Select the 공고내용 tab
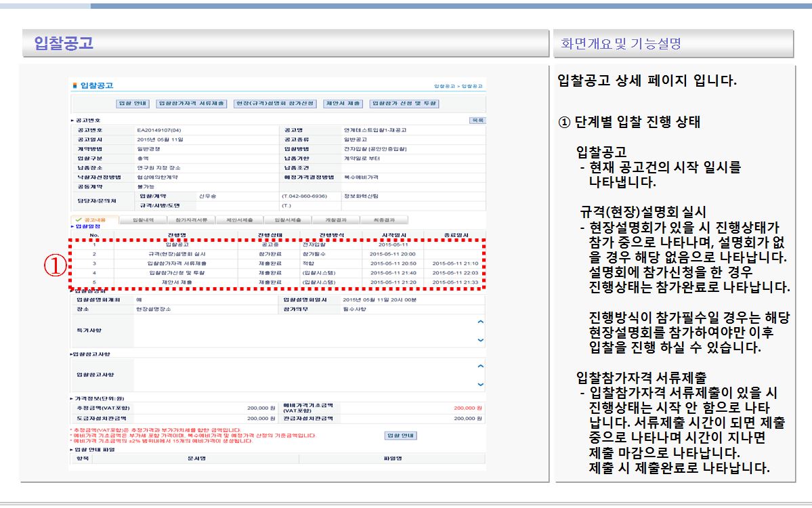Screen dimensions: 812x508 (94, 220)
